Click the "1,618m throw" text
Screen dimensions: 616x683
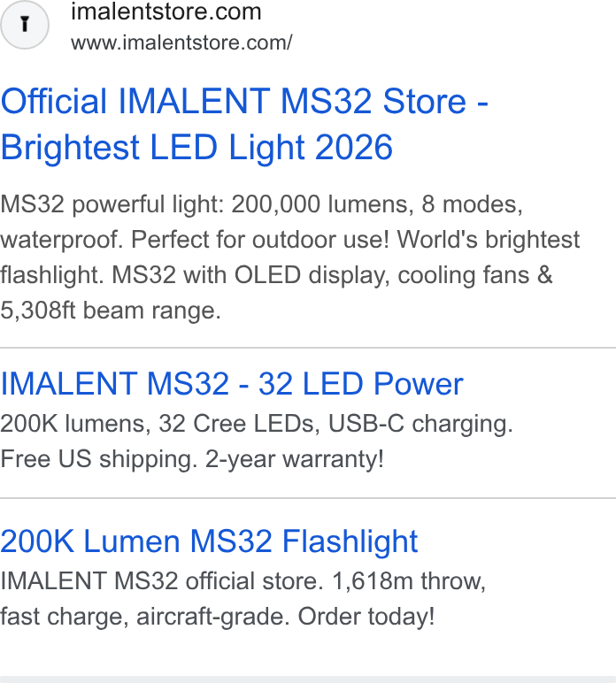point(409,580)
